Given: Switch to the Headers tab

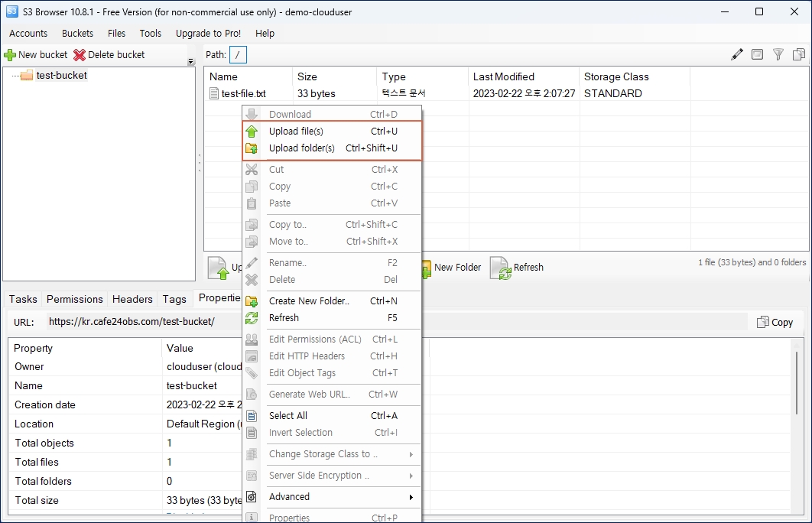Looking at the screenshot, I should [132, 300].
